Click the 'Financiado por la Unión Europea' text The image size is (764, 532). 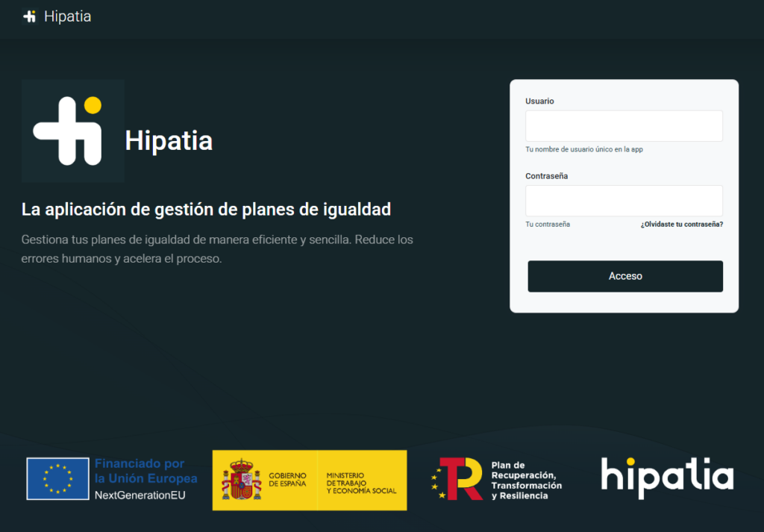145,471
